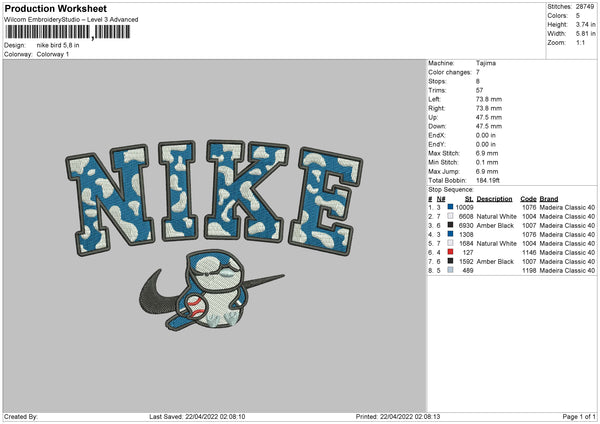Click the white swatch in stop 2

pyautogui.click(x=450, y=216)
